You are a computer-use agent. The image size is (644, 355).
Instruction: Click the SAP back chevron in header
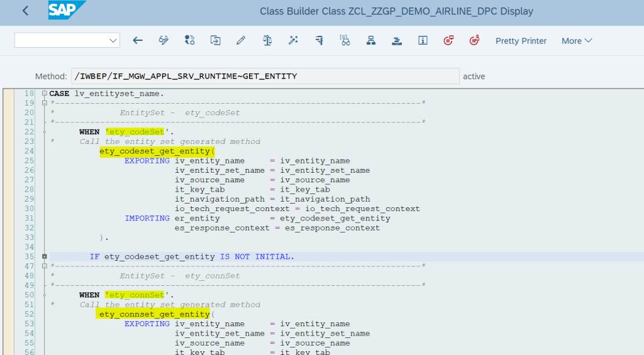click(x=25, y=11)
